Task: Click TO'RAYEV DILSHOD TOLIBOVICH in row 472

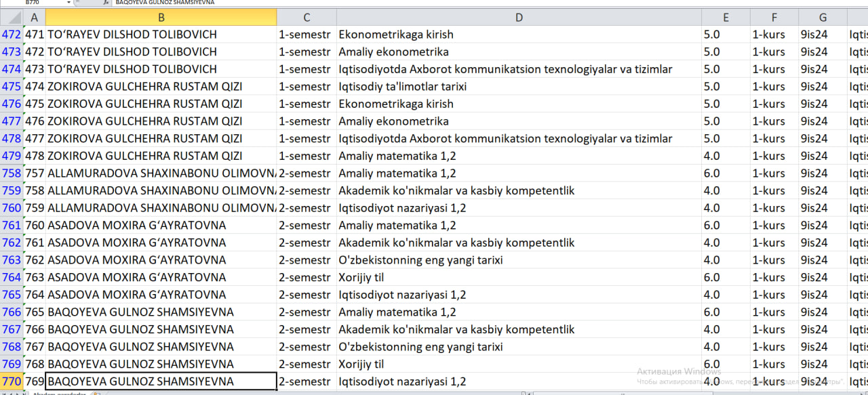Action: tap(161, 35)
